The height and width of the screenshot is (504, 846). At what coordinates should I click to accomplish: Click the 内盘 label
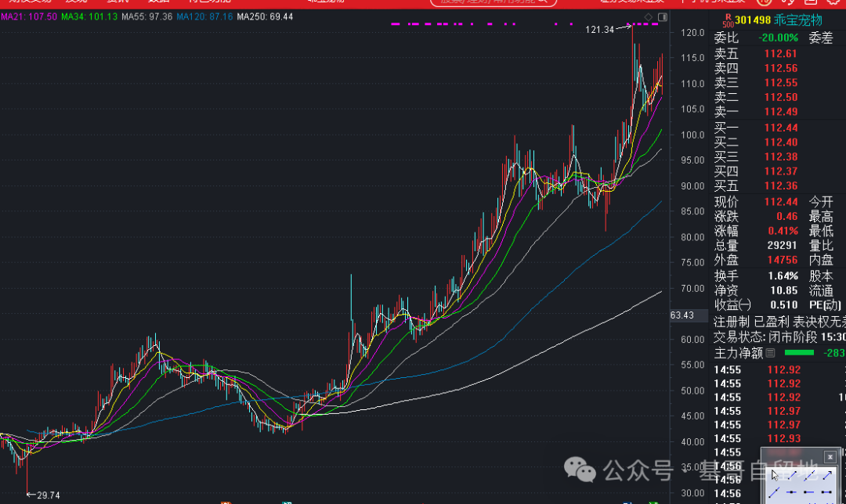click(x=821, y=261)
